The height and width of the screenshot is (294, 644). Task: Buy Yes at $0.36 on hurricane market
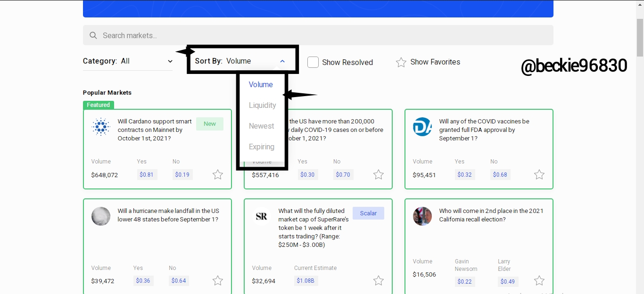pos(143,281)
